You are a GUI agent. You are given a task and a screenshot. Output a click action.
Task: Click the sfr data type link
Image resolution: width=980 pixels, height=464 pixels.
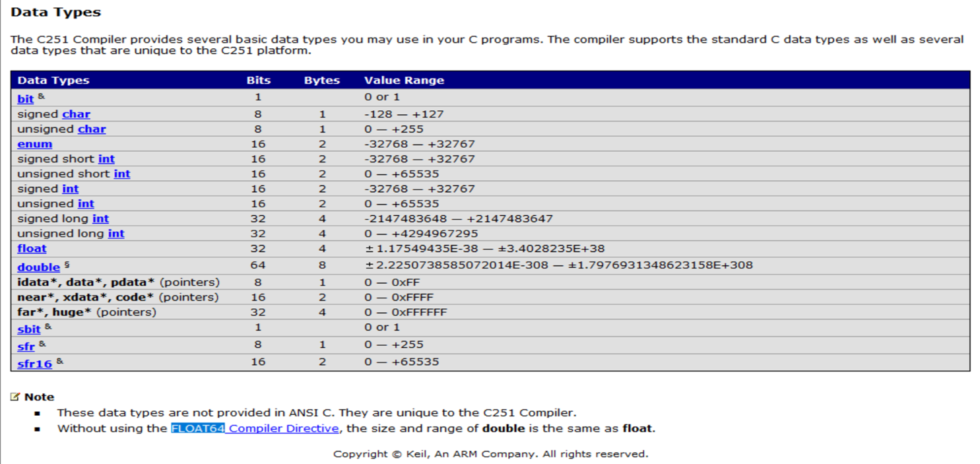[x=26, y=347]
